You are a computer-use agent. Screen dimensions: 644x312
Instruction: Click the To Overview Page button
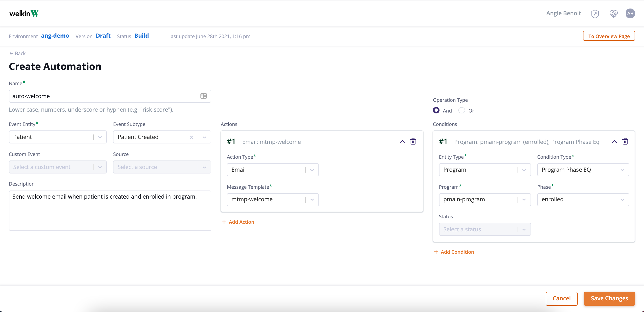pyautogui.click(x=609, y=36)
